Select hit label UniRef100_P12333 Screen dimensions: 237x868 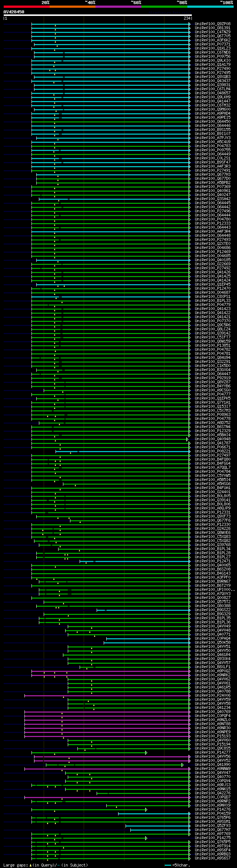pos(213,223)
